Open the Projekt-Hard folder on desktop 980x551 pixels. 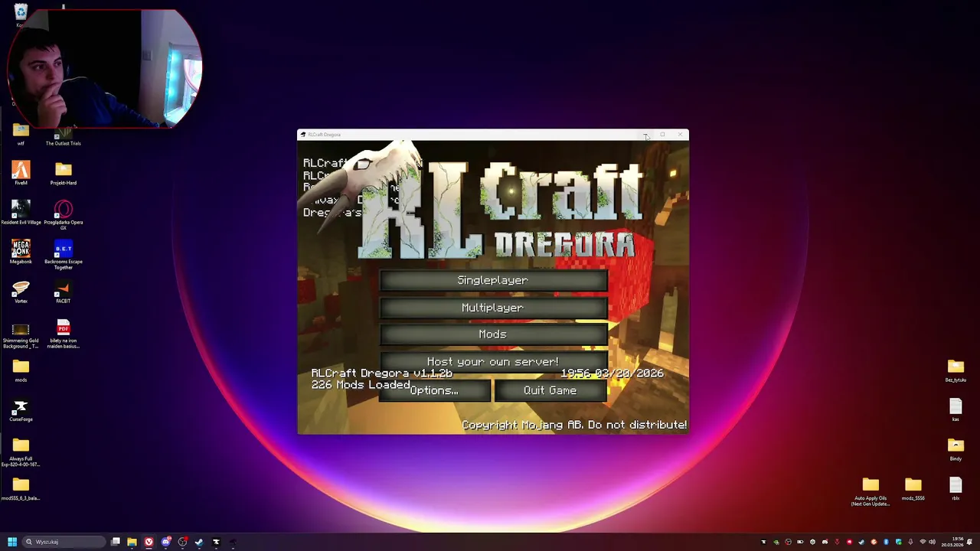point(63,172)
